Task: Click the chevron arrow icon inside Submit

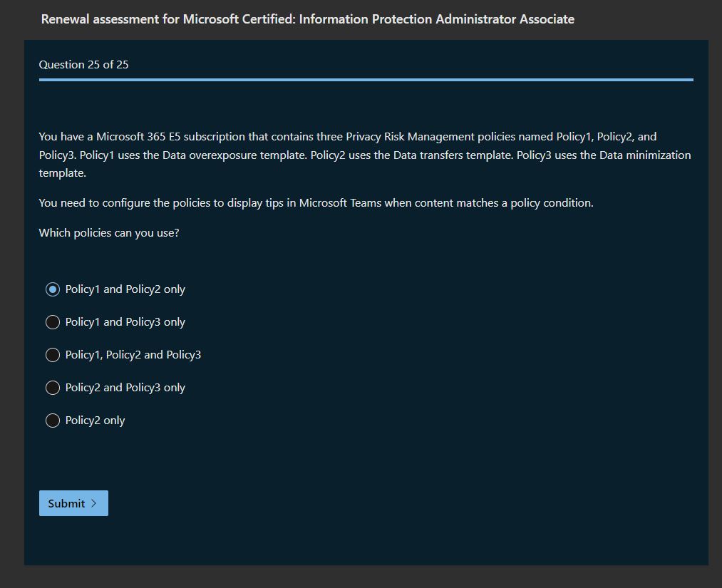Action: point(94,503)
